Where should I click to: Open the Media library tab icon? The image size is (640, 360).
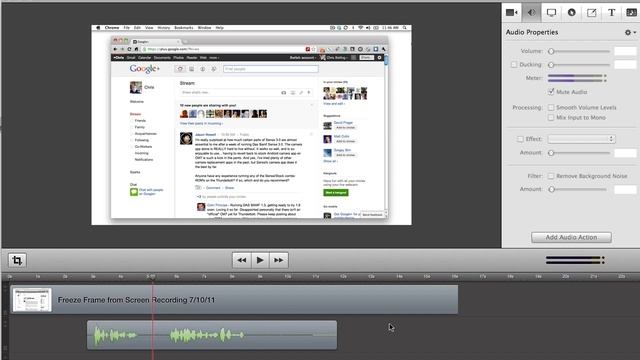click(x=631, y=13)
